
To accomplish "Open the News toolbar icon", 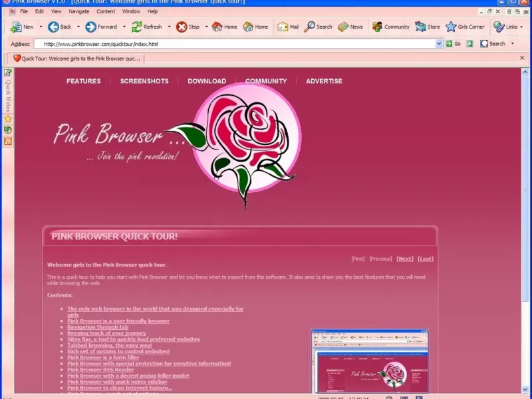I will pos(343,27).
